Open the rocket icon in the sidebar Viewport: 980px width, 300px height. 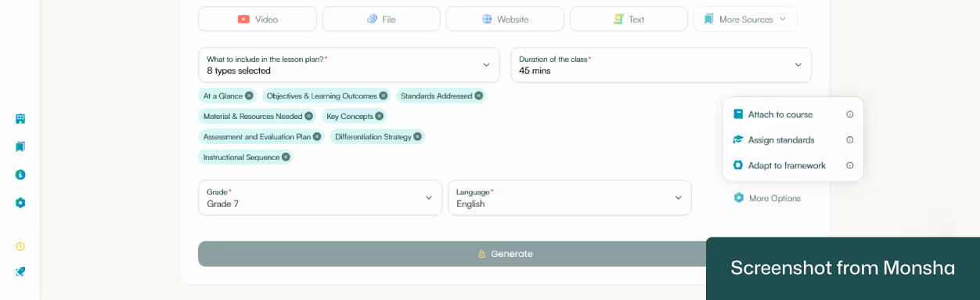click(20, 272)
